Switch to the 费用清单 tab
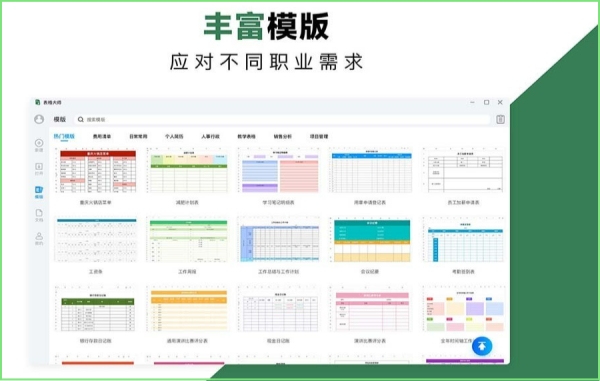The width and height of the screenshot is (600, 381). [102, 136]
